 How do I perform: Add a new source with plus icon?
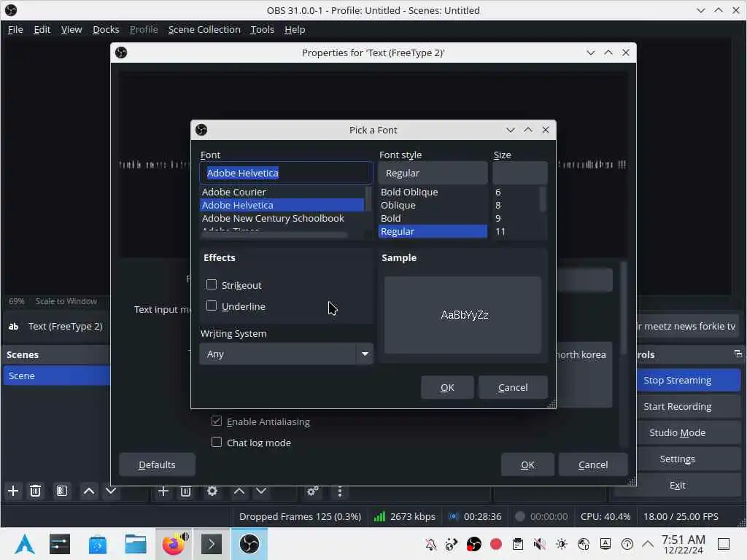point(163,491)
